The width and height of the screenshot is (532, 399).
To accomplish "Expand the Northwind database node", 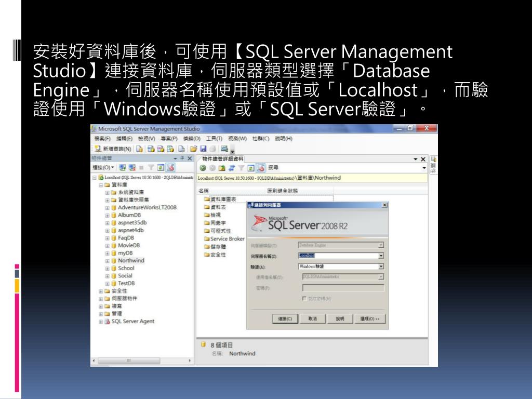I will pyautogui.click(x=107, y=261).
